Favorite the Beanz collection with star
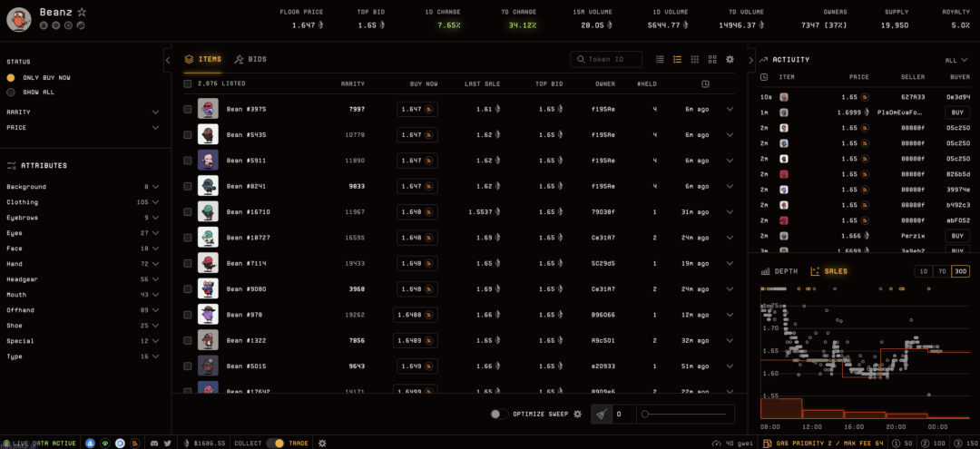The image size is (980, 449). 82,12
